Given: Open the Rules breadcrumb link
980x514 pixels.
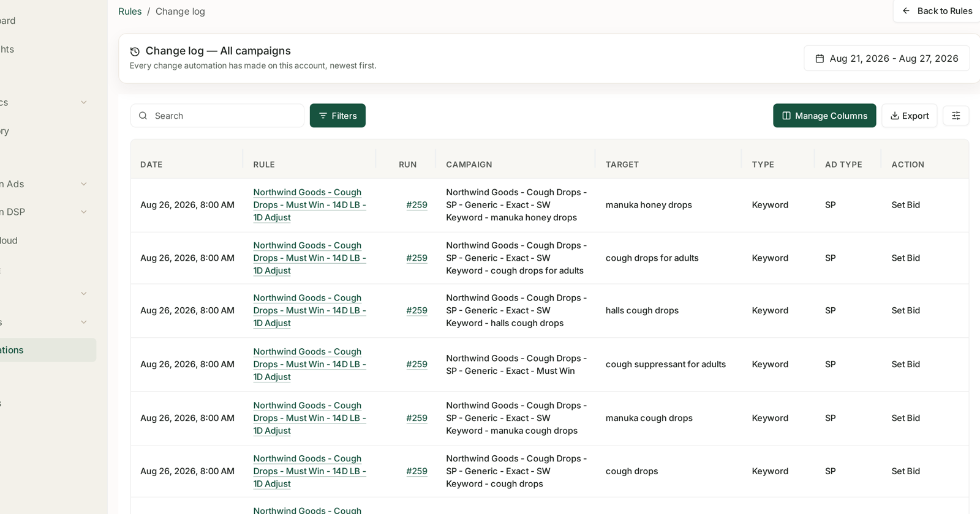Looking at the screenshot, I should pyautogui.click(x=130, y=11).
